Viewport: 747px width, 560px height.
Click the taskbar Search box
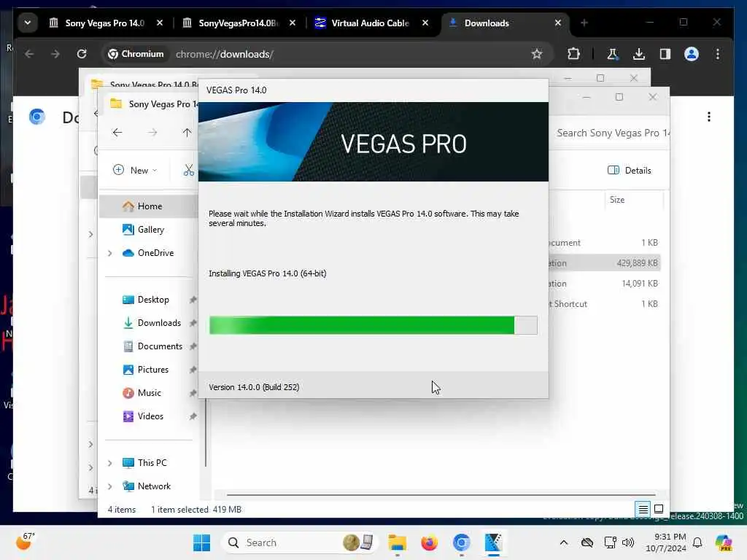pos(300,542)
